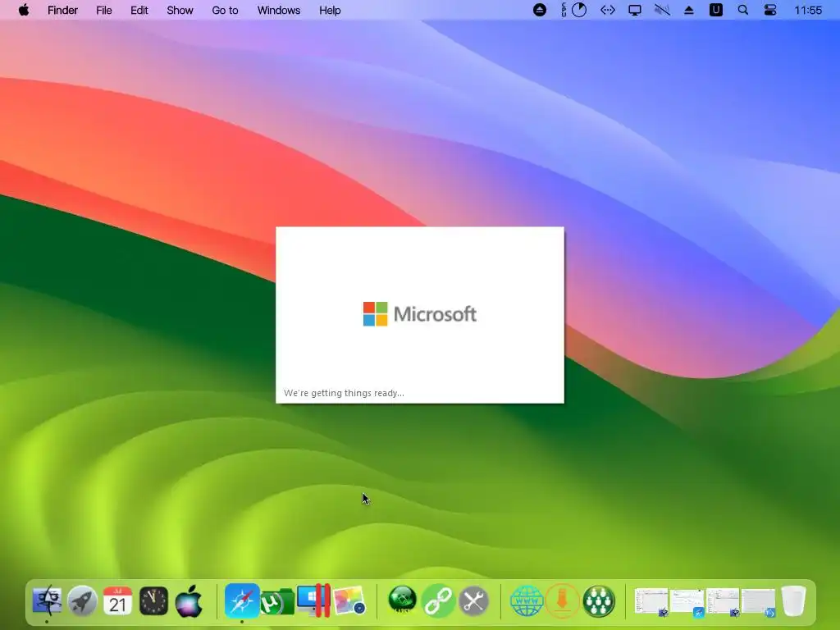This screenshot has height=630, width=840.
Task: Click the dark green globe dock icon
Action: tap(402, 600)
